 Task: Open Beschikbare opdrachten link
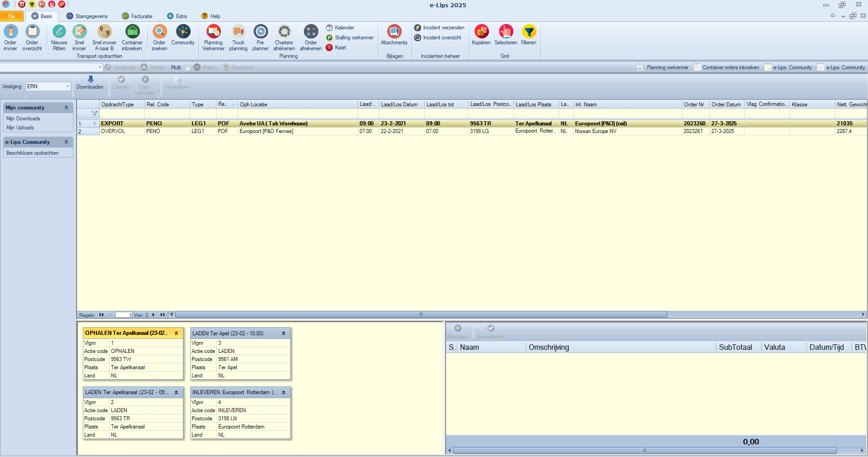pyautogui.click(x=33, y=153)
